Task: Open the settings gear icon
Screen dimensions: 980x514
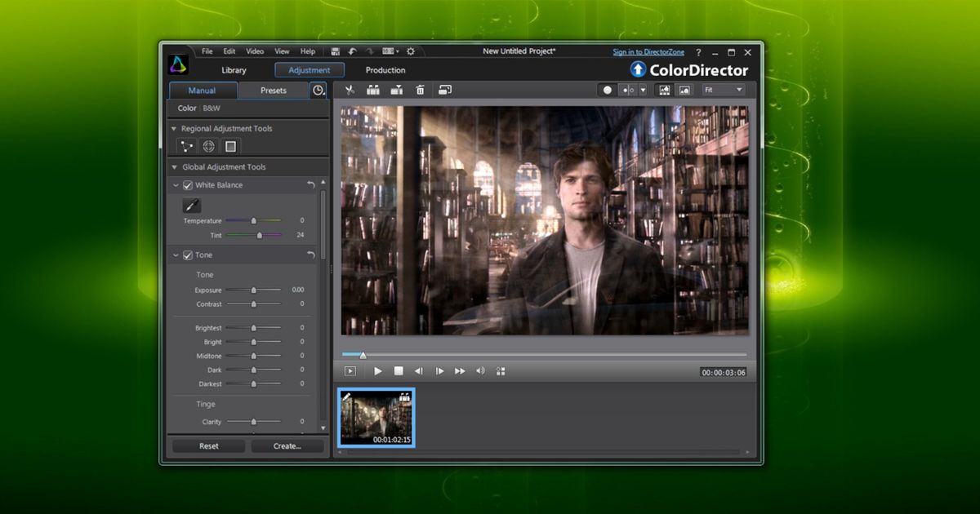Action: click(411, 51)
